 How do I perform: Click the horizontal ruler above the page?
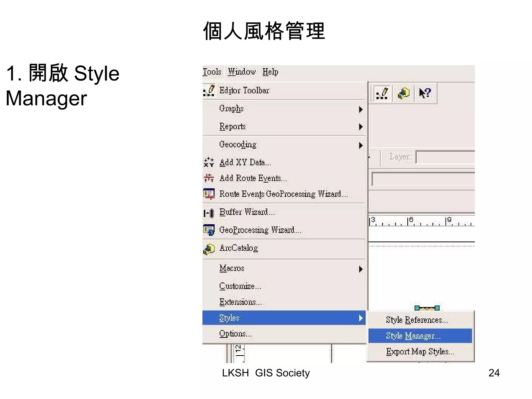(422, 221)
